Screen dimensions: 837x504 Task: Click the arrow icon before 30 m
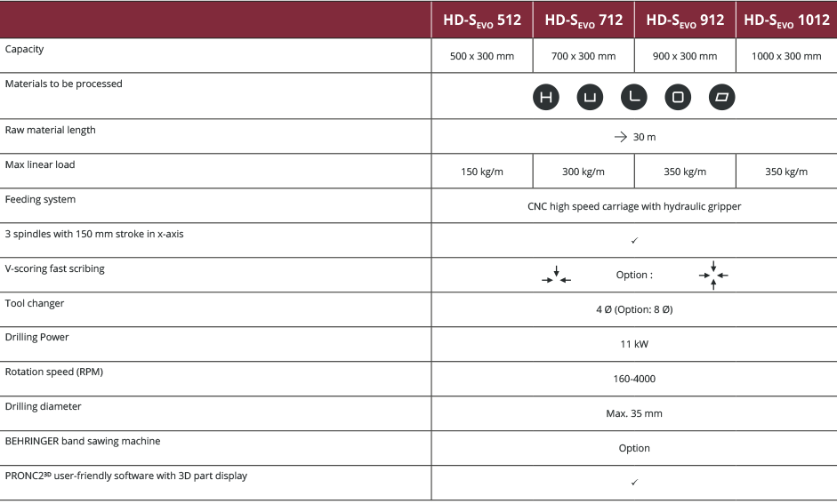[x=620, y=137]
